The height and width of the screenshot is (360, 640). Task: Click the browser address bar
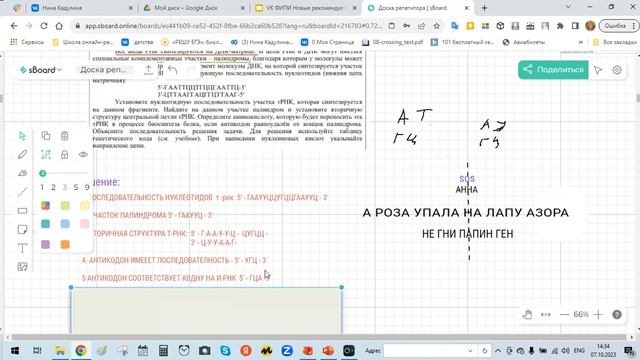click(x=233, y=26)
